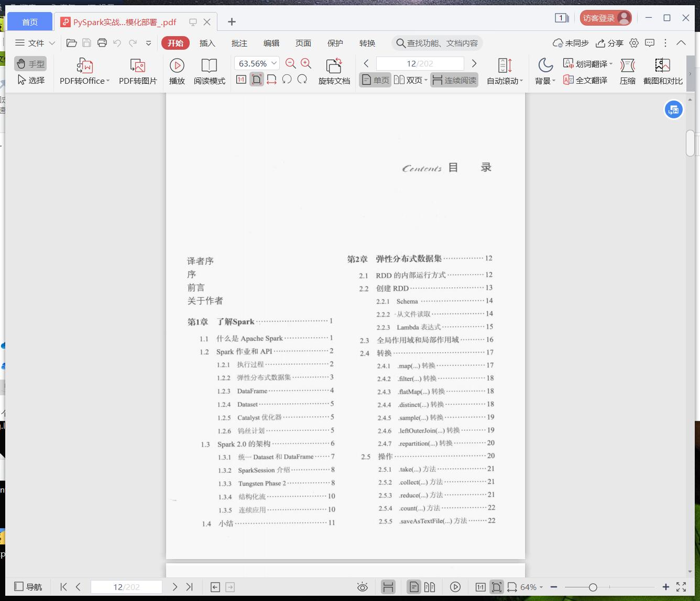
Task: Enter reading mode (阅读模式)
Action: tap(210, 72)
